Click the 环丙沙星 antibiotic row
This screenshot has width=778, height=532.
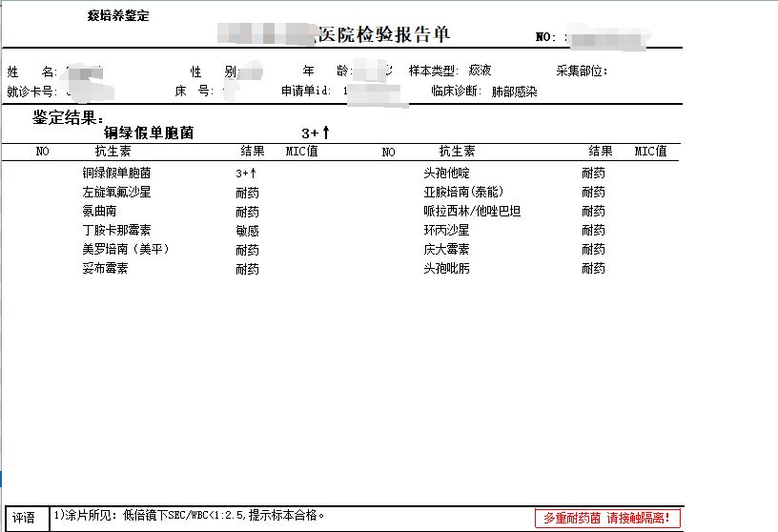point(446,231)
